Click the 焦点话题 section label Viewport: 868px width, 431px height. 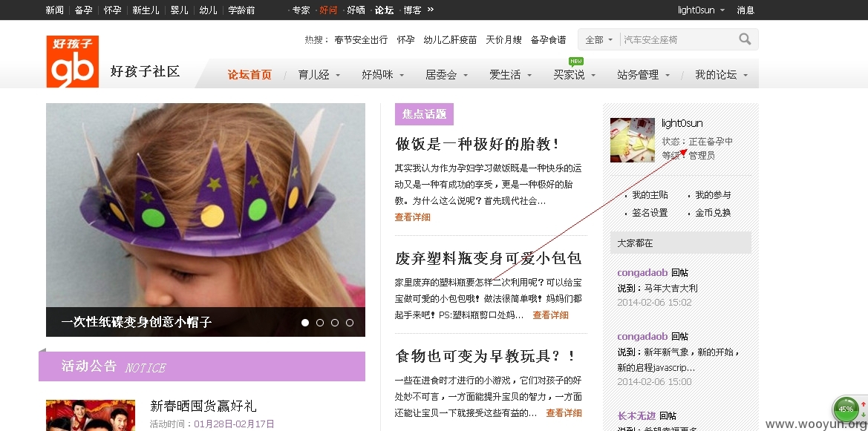pyautogui.click(x=424, y=114)
